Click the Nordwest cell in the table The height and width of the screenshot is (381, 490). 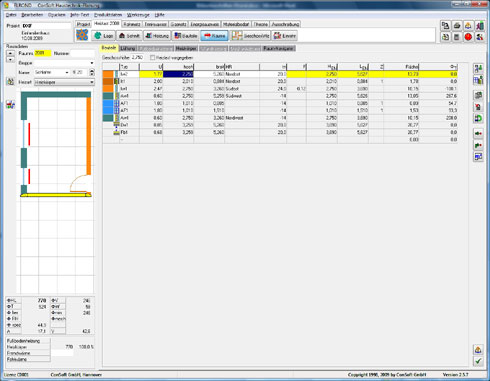point(242,118)
